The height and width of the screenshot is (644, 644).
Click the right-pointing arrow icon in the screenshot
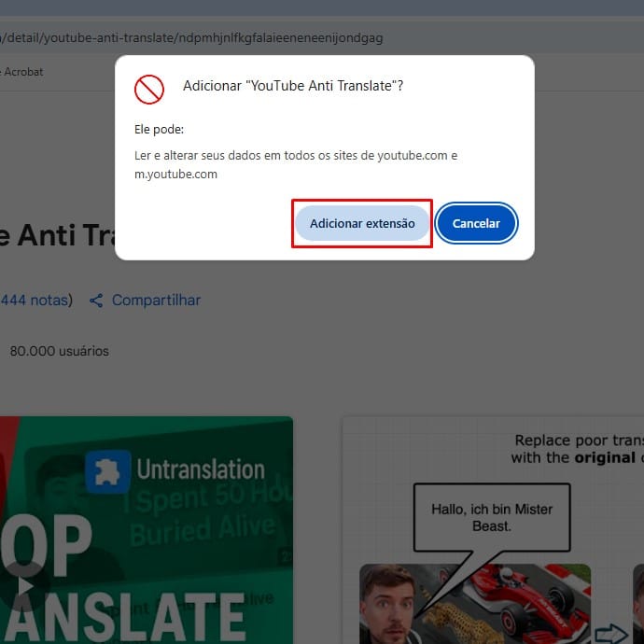[611, 635]
